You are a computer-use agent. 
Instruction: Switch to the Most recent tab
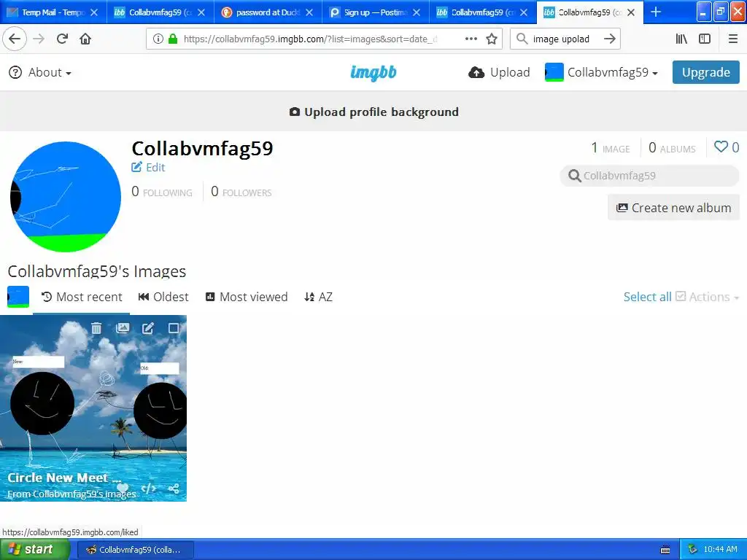(82, 297)
